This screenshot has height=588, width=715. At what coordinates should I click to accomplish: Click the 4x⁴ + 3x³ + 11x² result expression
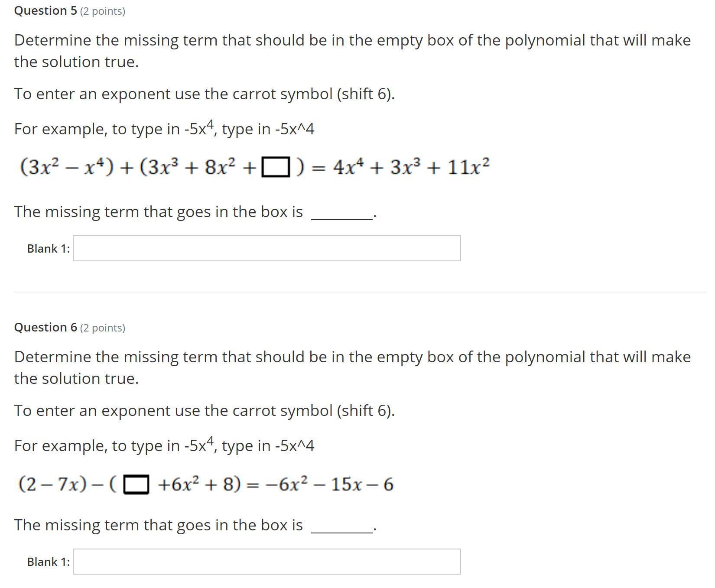pos(411,167)
